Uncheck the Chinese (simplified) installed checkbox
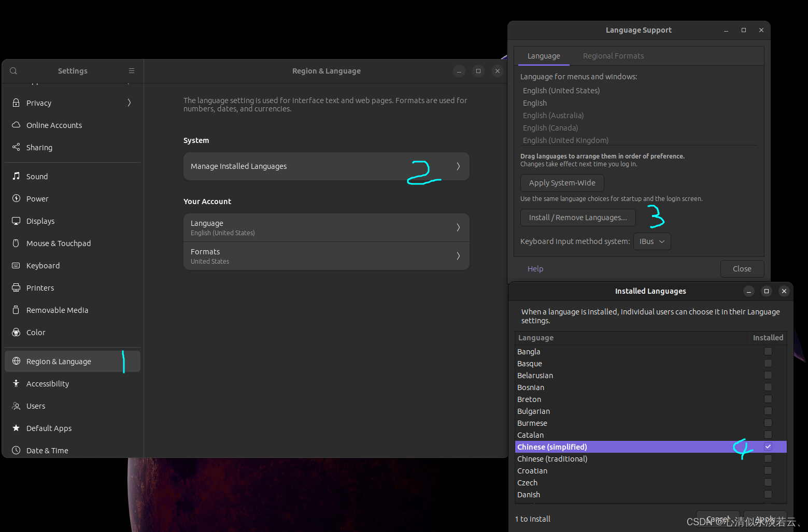The width and height of the screenshot is (808, 532). 768,447
